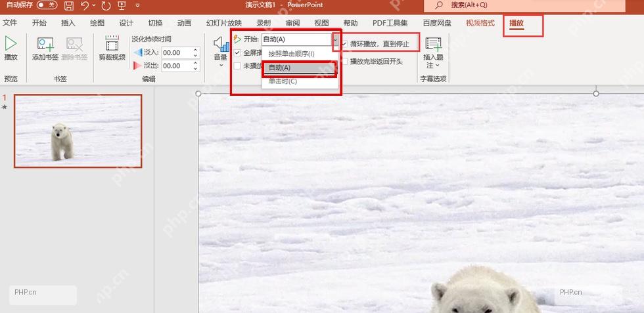This screenshot has width=644, height=313.
Task: Open the 文件 menu
Action: [x=9, y=22]
